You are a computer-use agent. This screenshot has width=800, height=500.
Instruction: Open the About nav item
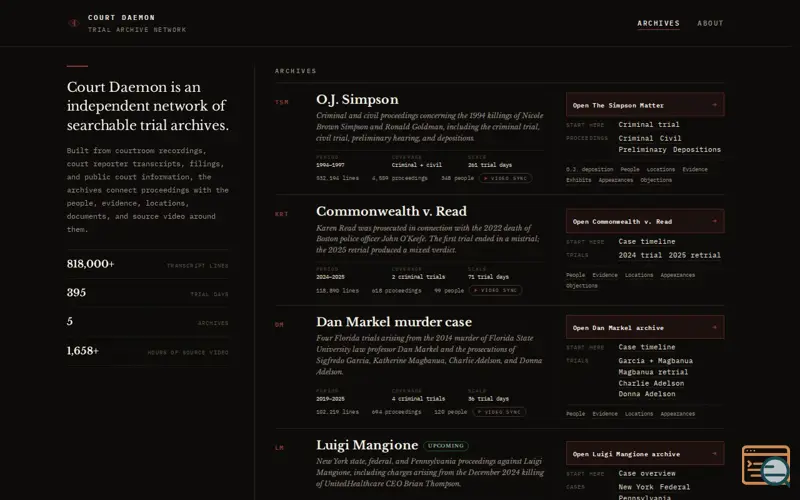click(710, 23)
